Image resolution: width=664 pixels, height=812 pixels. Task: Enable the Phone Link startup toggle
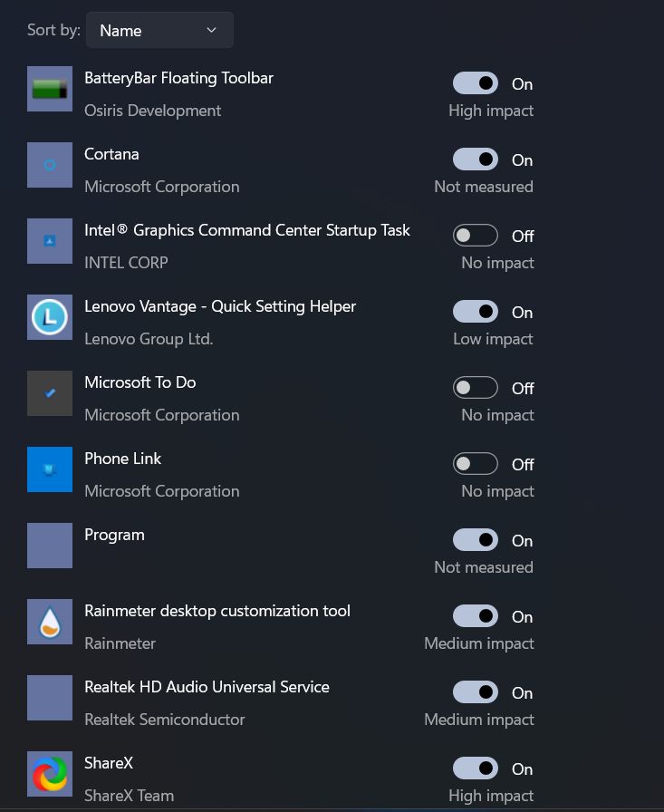point(476,464)
